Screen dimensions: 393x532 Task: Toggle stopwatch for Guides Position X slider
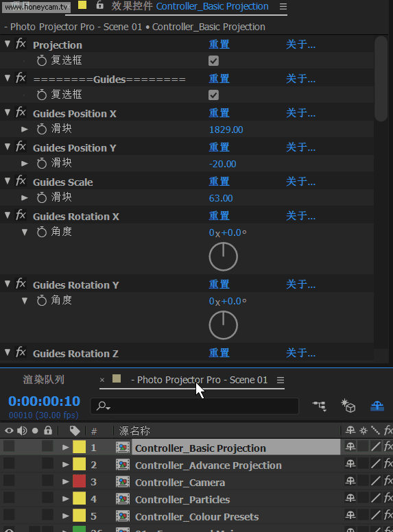pyautogui.click(x=42, y=130)
